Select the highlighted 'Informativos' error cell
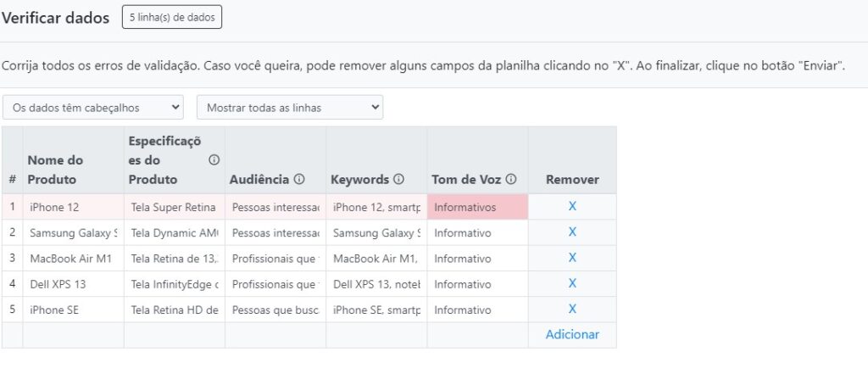868x374 pixels. (x=477, y=207)
